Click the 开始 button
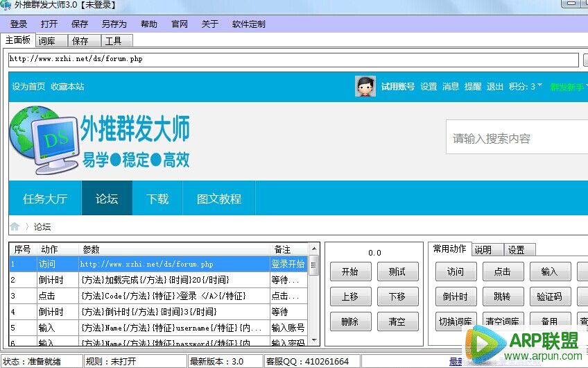This screenshot has width=588, height=368. tap(350, 271)
